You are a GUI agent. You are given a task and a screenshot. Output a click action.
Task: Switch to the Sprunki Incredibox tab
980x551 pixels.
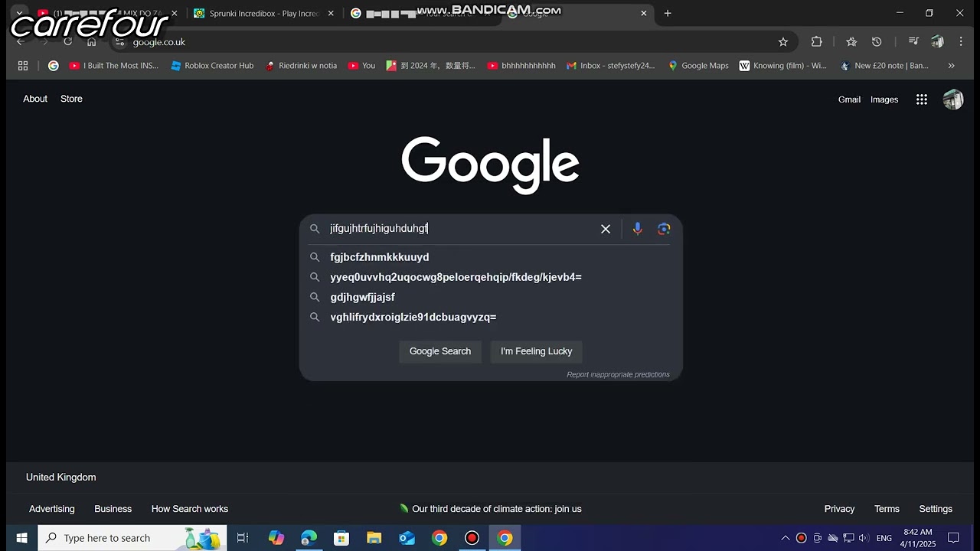pos(263,13)
